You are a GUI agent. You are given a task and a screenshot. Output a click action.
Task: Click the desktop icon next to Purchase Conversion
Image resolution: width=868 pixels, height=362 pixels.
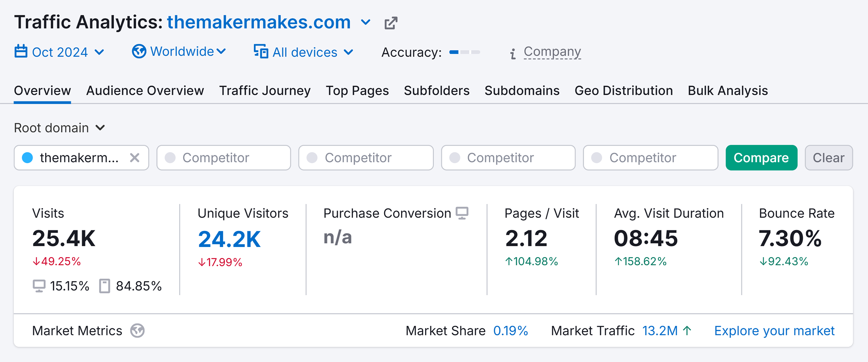click(x=462, y=213)
